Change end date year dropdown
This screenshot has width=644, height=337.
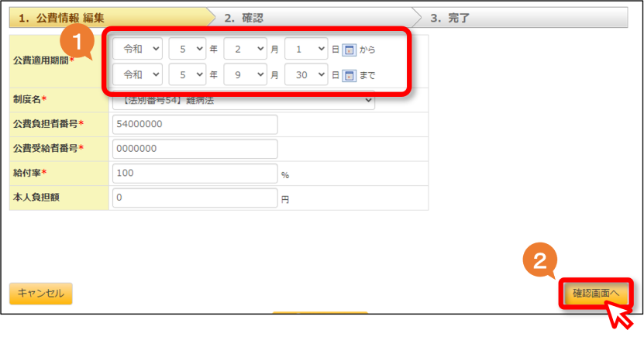click(x=188, y=74)
